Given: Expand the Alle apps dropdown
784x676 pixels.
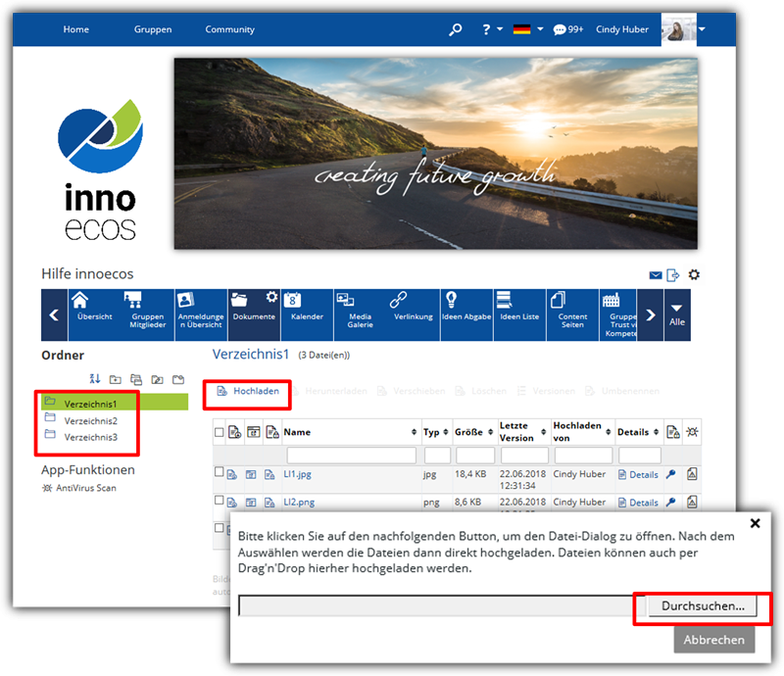Looking at the screenshot, I should pyautogui.click(x=676, y=314).
